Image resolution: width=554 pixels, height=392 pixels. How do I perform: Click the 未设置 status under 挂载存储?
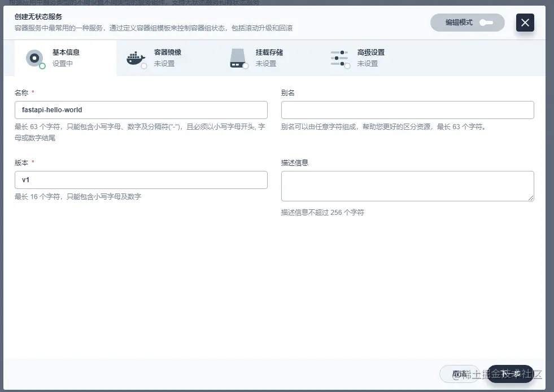[x=266, y=64]
